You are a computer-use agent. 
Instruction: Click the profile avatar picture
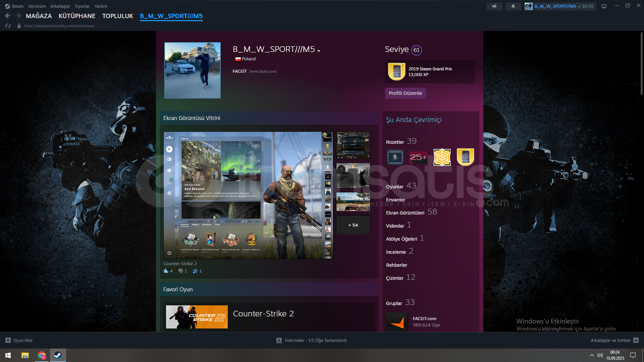193,70
